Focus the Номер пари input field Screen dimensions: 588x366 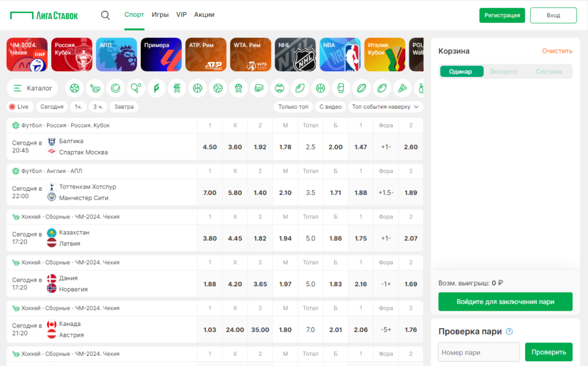(x=479, y=352)
